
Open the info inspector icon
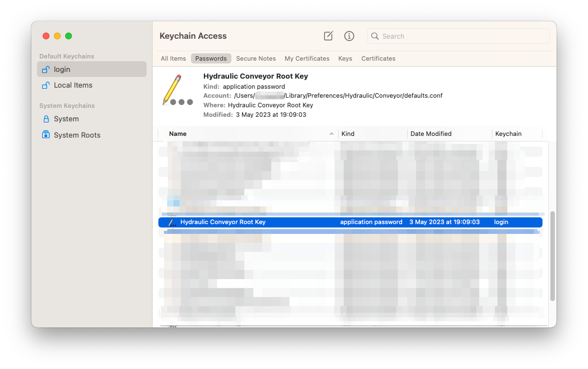[349, 36]
